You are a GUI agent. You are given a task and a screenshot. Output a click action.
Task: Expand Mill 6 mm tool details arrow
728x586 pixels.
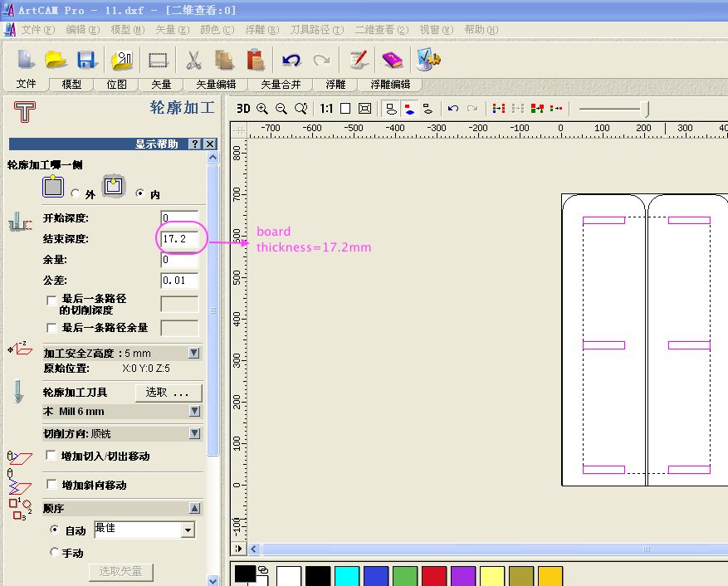(x=195, y=411)
